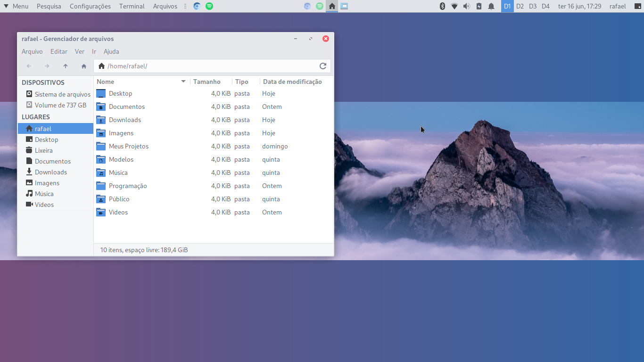Open the Lixeira trash in the sidebar
Image resolution: width=644 pixels, height=362 pixels.
43,150
